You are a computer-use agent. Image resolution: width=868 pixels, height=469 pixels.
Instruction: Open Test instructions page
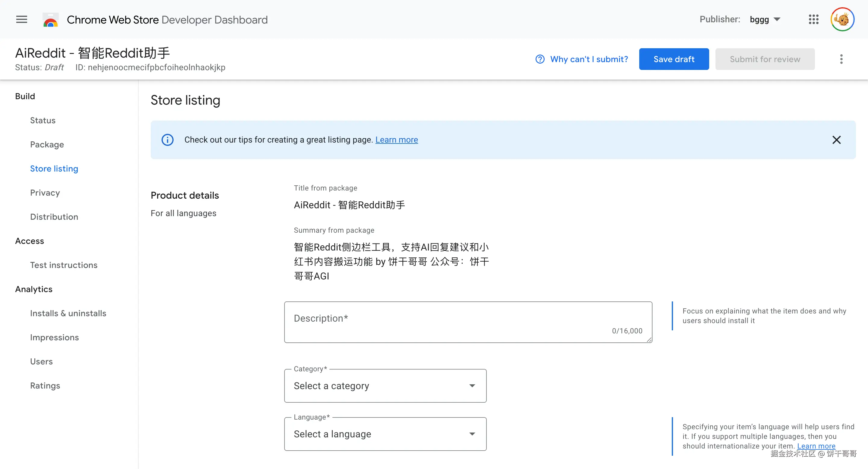(64, 265)
